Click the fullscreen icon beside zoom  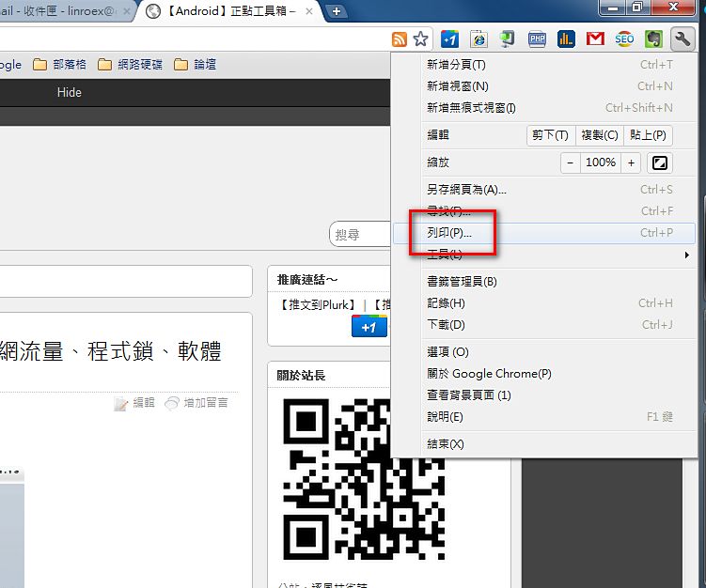[x=660, y=162]
